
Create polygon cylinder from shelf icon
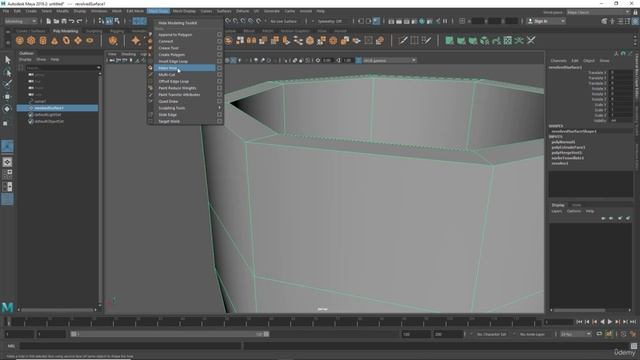pos(43,40)
